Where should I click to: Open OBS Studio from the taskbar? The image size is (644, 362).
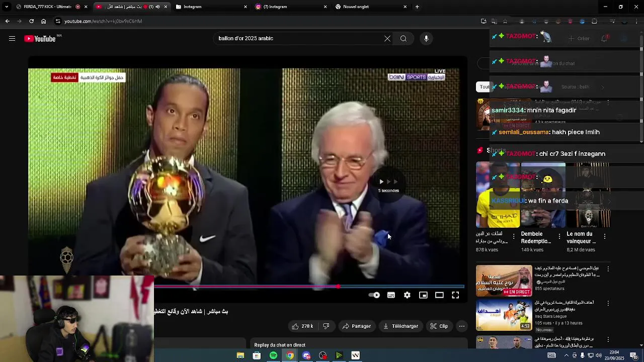(x=323, y=355)
